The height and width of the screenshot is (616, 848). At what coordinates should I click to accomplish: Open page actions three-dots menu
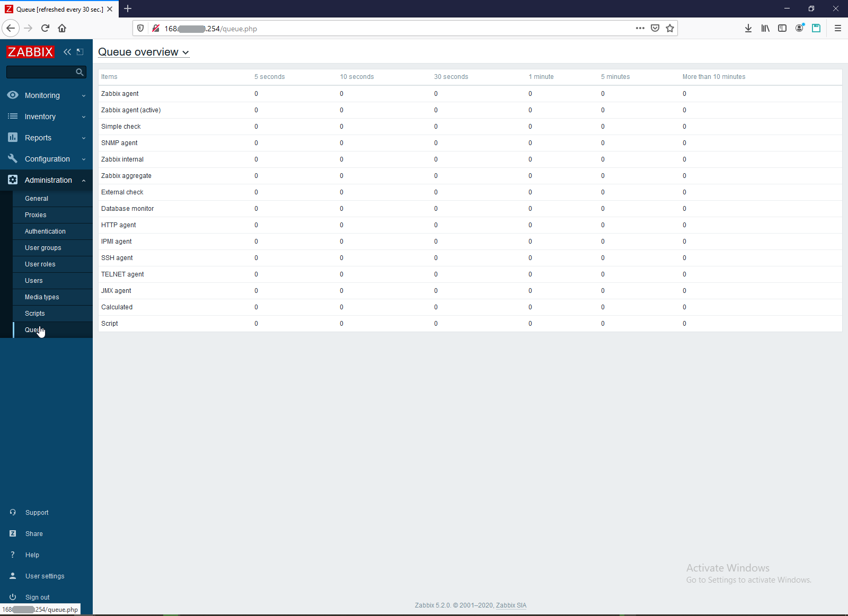640,28
